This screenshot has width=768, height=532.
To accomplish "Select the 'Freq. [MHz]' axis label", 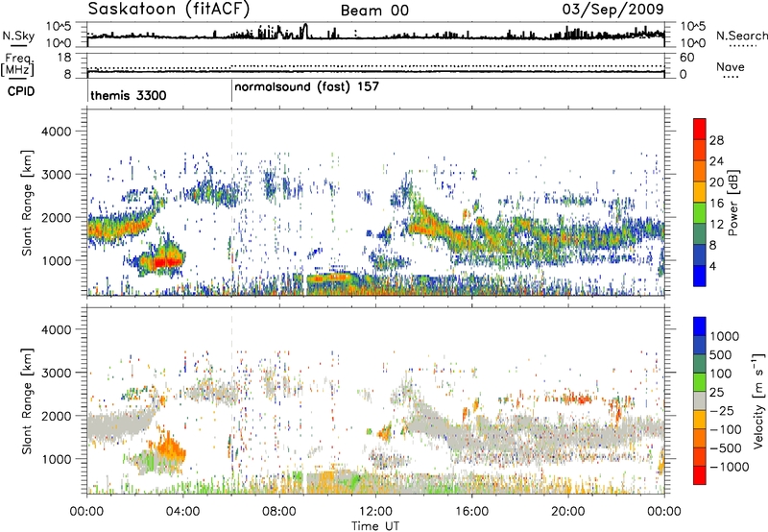I will click(x=17, y=64).
